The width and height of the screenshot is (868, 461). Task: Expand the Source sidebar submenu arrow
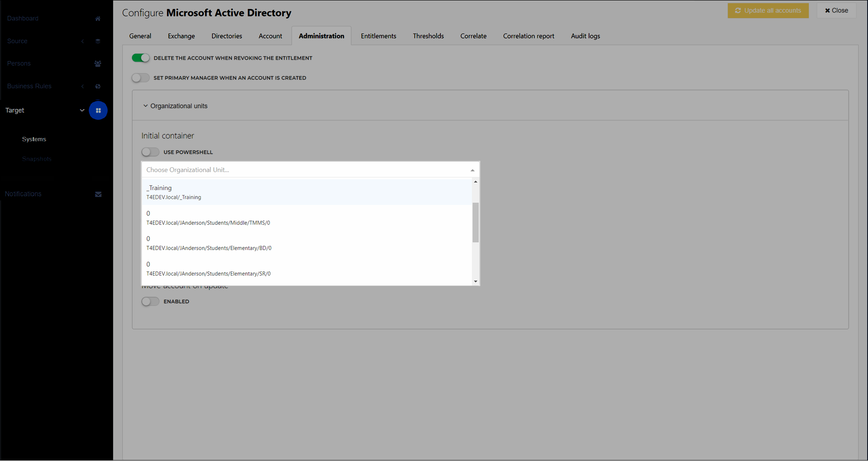[x=82, y=41]
